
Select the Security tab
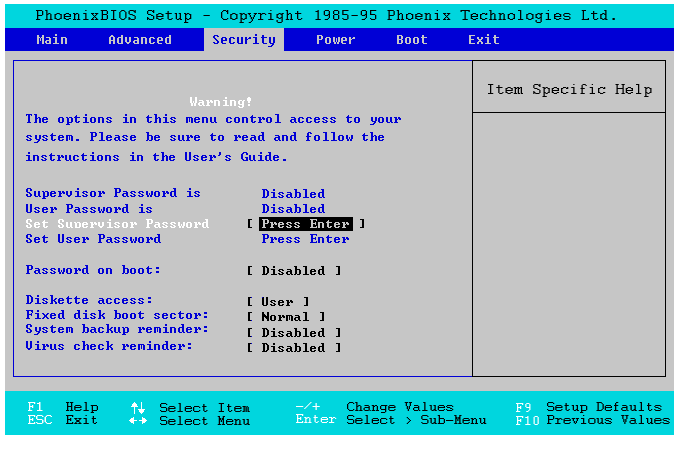point(244,40)
